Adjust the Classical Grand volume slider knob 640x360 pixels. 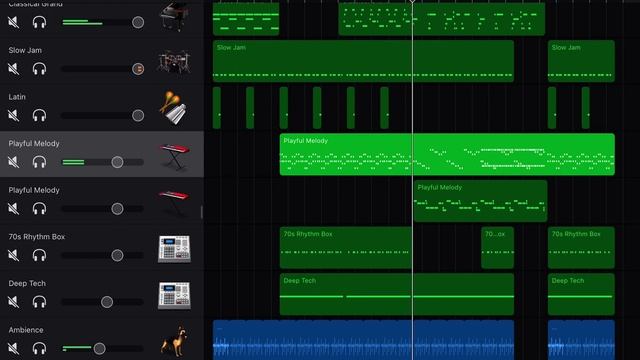point(138,22)
